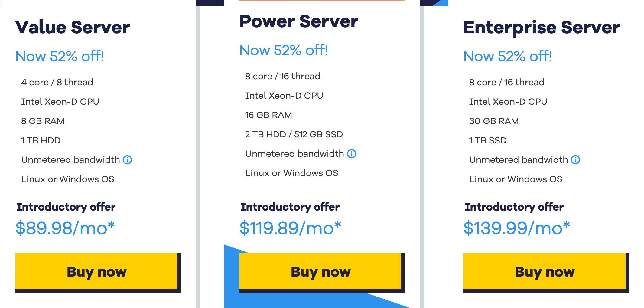Click Power Server's Now 52% off text

tap(284, 50)
